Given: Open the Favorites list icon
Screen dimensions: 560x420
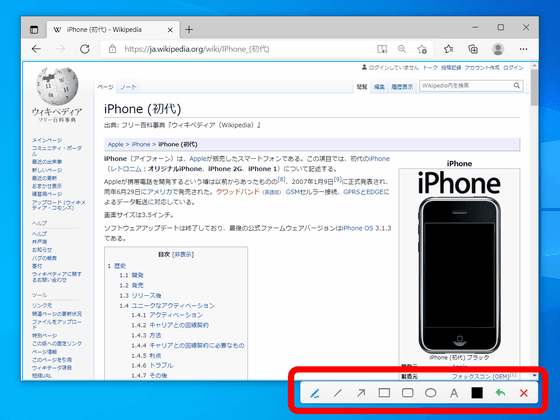Looking at the screenshot, I should (449, 49).
